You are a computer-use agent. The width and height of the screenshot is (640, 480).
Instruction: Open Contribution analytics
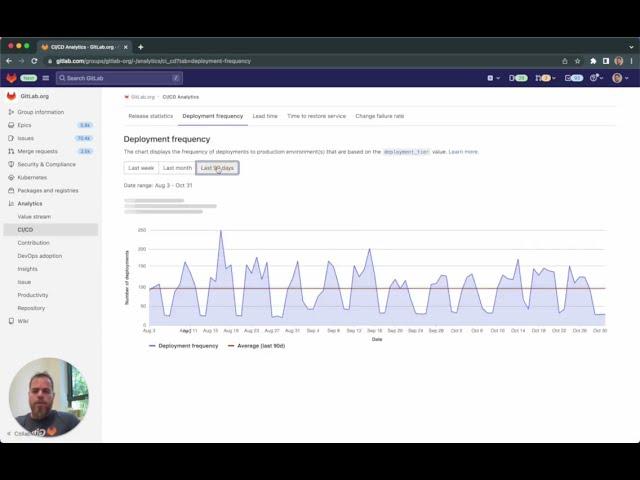click(x=33, y=242)
